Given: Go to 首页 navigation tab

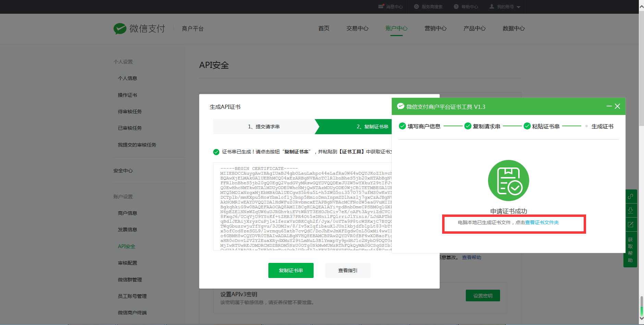Looking at the screenshot, I should [324, 28].
